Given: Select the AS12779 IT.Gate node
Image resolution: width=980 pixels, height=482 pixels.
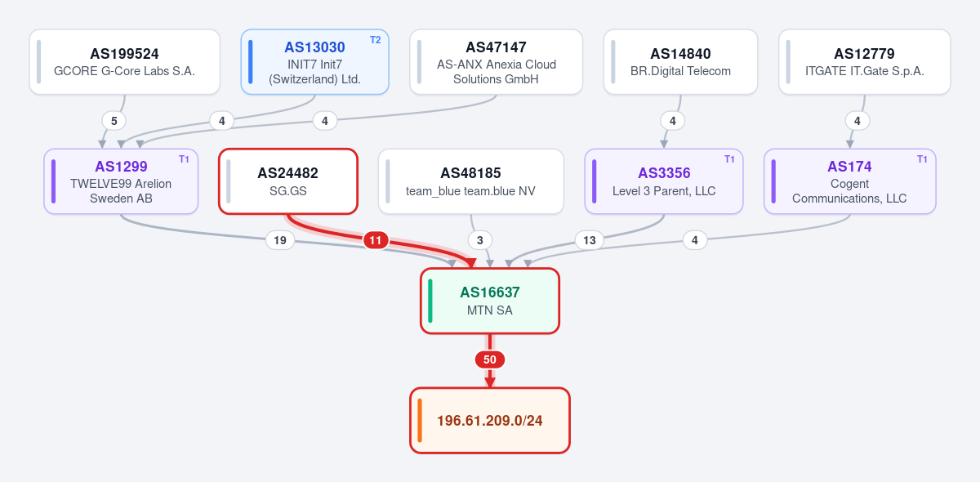Looking at the screenshot, I should [x=865, y=62].
